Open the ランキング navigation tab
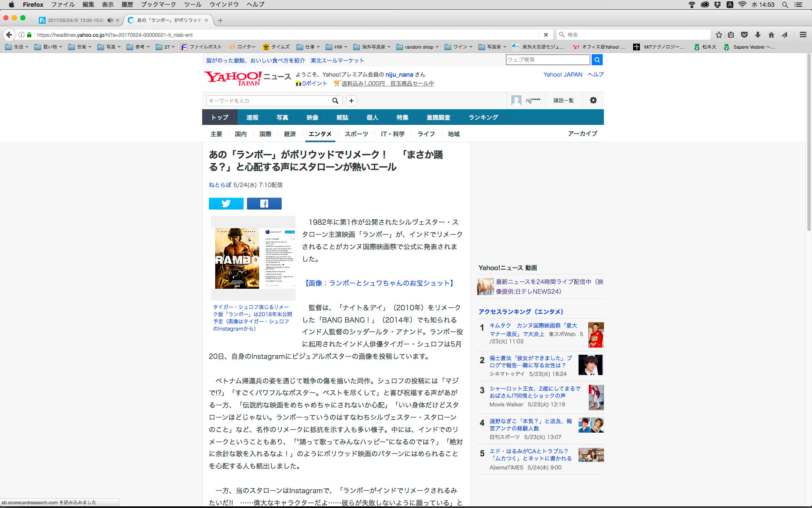The height and width of the screenshot is (508, 812). 483,117
